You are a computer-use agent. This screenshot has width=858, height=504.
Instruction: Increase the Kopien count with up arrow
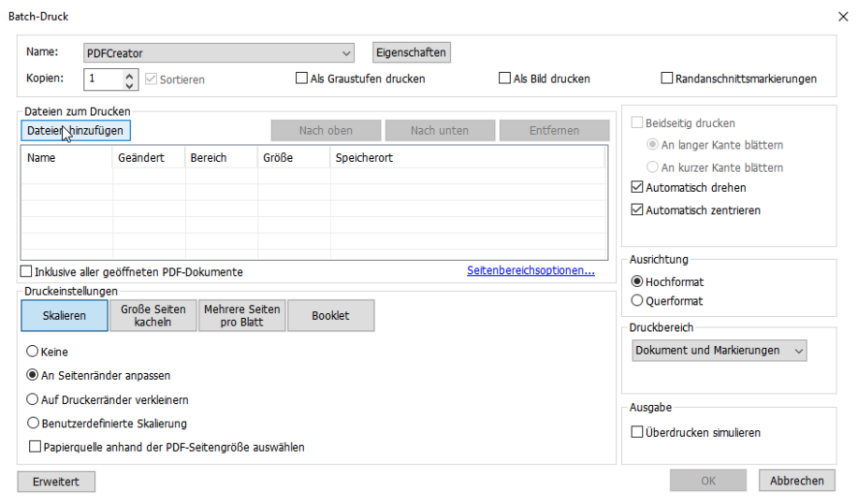point(130,74)
